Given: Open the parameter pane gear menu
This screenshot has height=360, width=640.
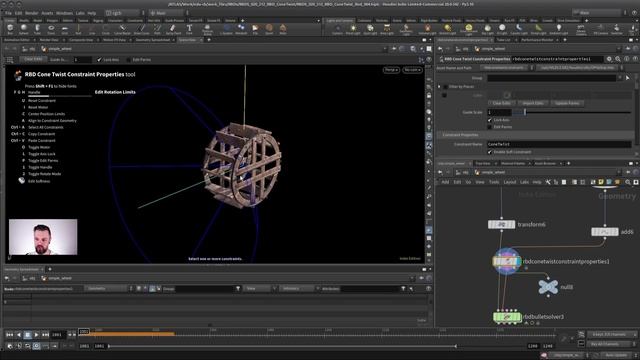Looking at the screenshot, I should point(609,59).
